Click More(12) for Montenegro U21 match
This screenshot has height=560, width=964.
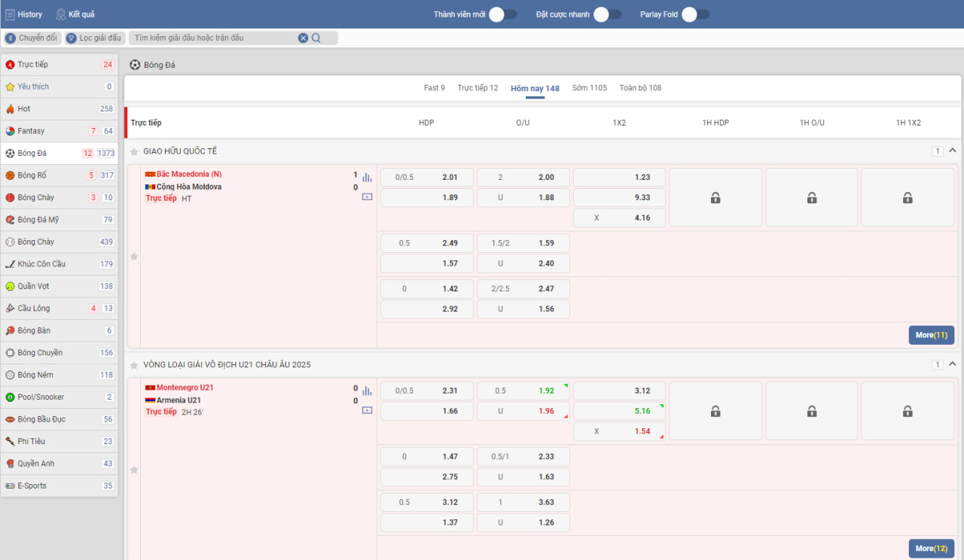click(x=932, y=549)
